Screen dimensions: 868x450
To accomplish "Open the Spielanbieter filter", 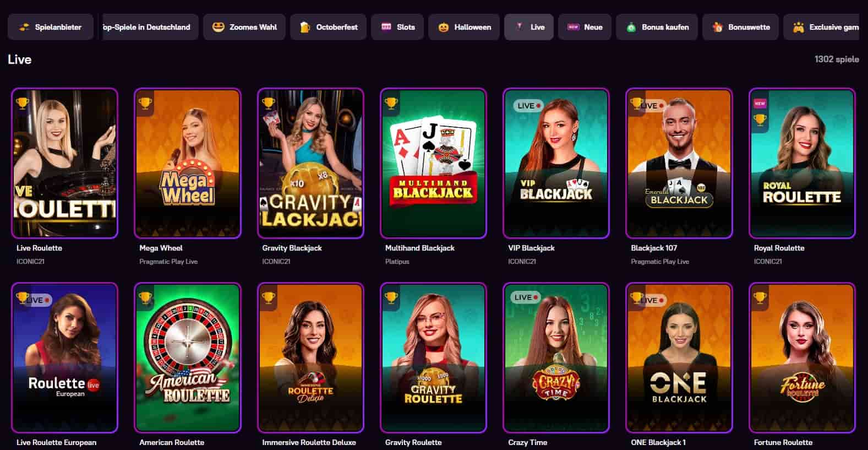I will pyautogui.click(x=51, y=27).
